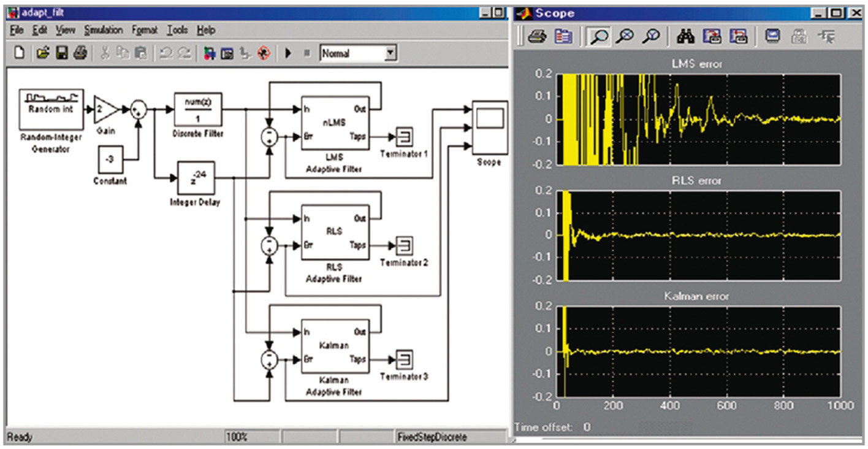Create a new model with the New icon
This screenshot has height=449, width=868.
tap(19, 53)
